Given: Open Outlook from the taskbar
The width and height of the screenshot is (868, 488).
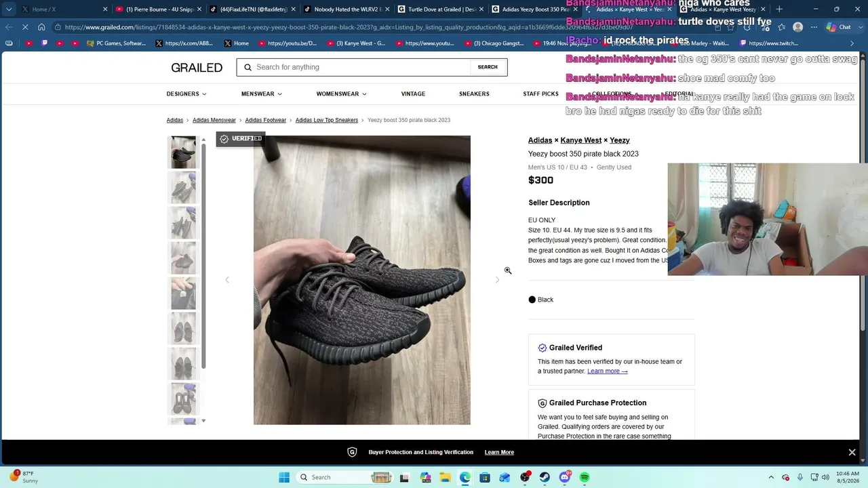Looking at the screenshot, I should pos(505,477).
